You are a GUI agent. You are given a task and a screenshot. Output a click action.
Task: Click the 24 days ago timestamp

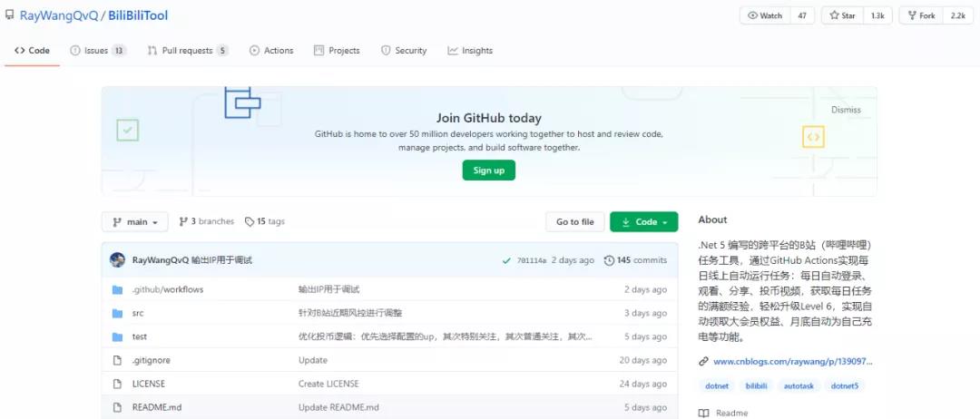(x=643, y=384)
